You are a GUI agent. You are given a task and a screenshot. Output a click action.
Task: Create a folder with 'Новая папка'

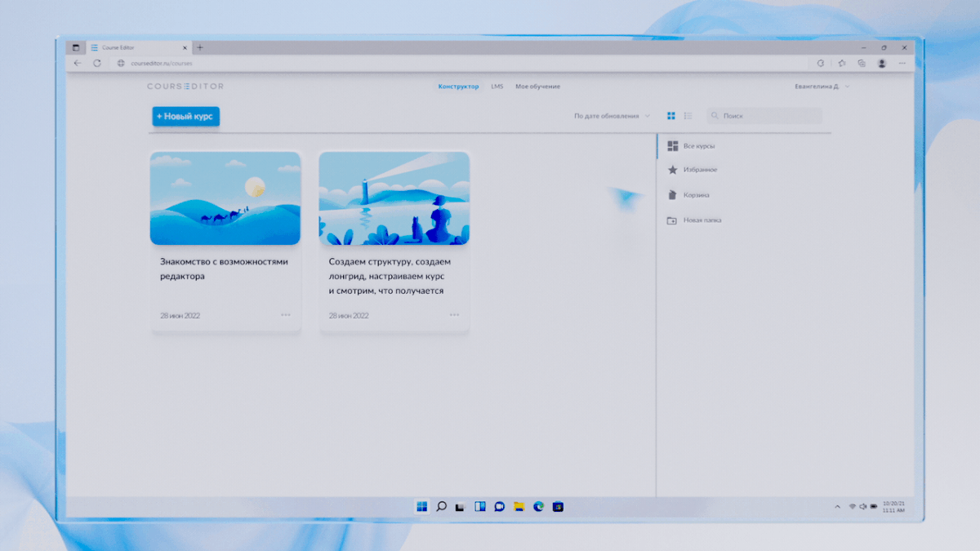click(702, 220)
